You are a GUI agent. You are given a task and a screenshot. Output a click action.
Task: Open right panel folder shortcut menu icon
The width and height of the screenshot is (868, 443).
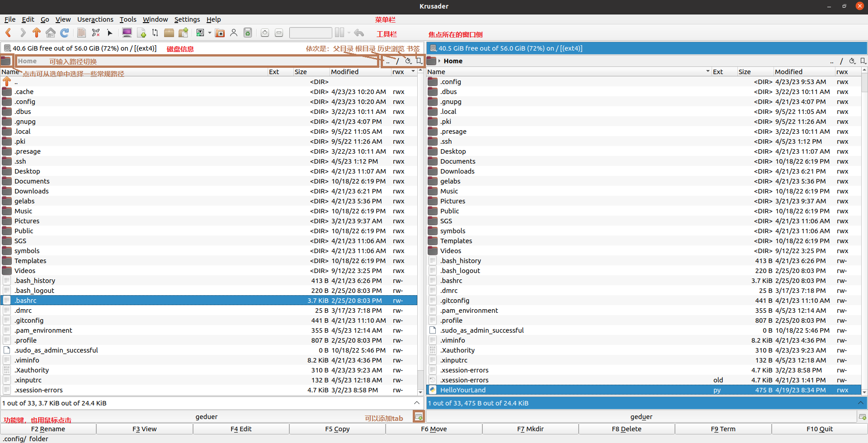432,61
